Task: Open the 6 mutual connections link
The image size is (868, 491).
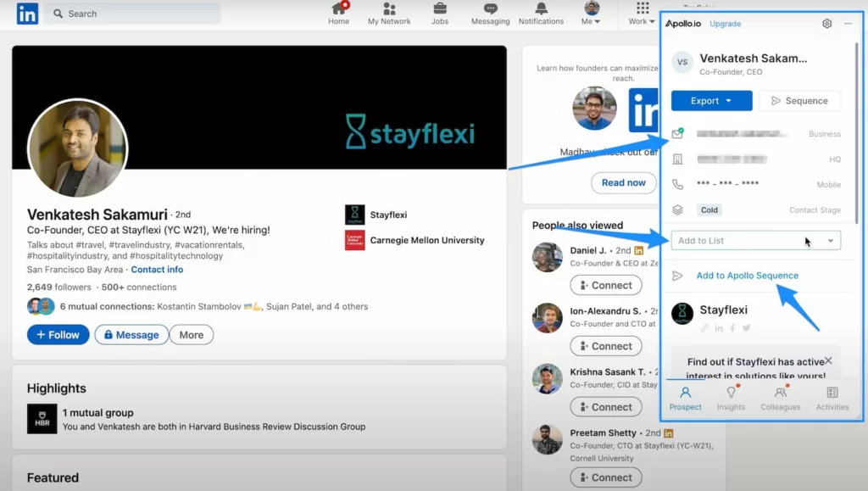Action: tap(214, 307)
